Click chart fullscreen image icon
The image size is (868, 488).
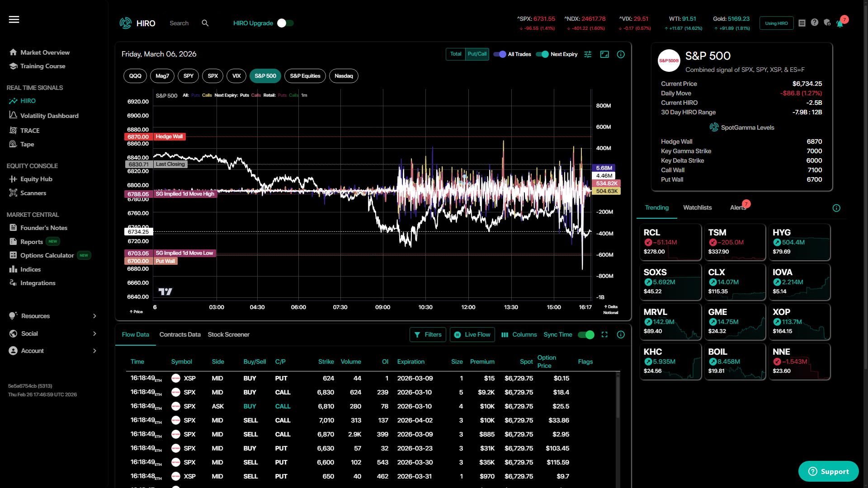pyautogui.click(x=604, y=54)
